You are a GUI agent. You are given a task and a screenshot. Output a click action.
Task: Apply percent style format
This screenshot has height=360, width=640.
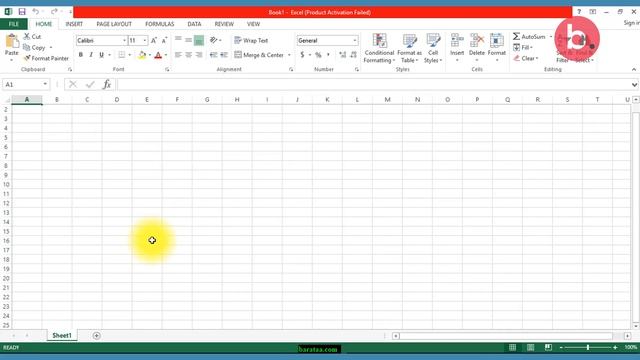318,55
